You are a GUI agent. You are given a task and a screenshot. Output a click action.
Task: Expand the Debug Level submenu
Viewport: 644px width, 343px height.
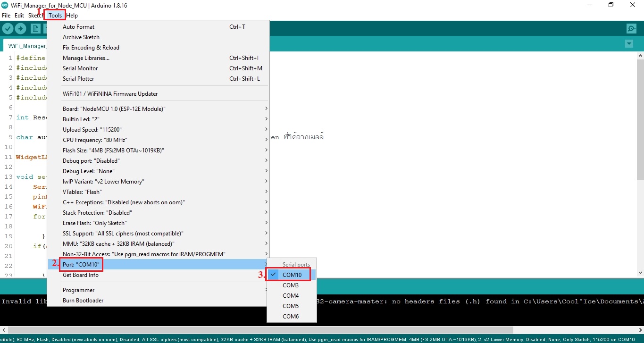[x=158, y=171]
